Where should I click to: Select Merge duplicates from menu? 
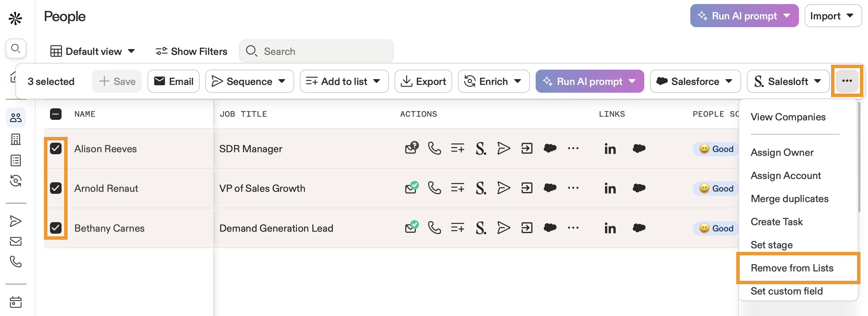click(789, 198)
